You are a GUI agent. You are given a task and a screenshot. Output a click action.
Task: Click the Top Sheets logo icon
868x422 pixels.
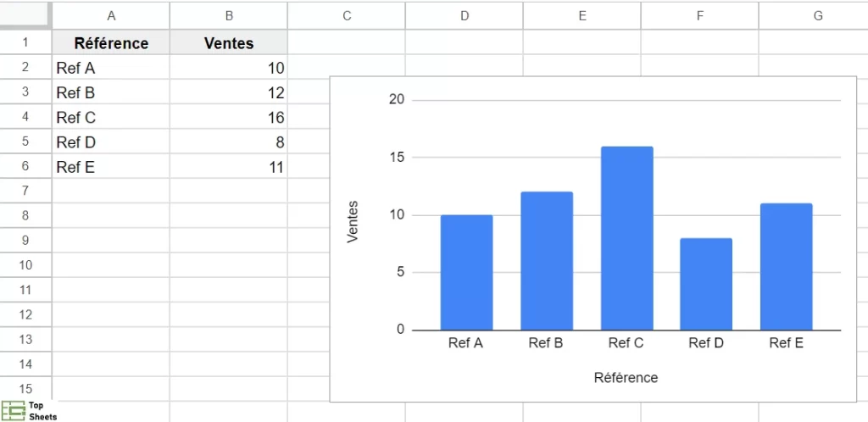pos(13,411)
